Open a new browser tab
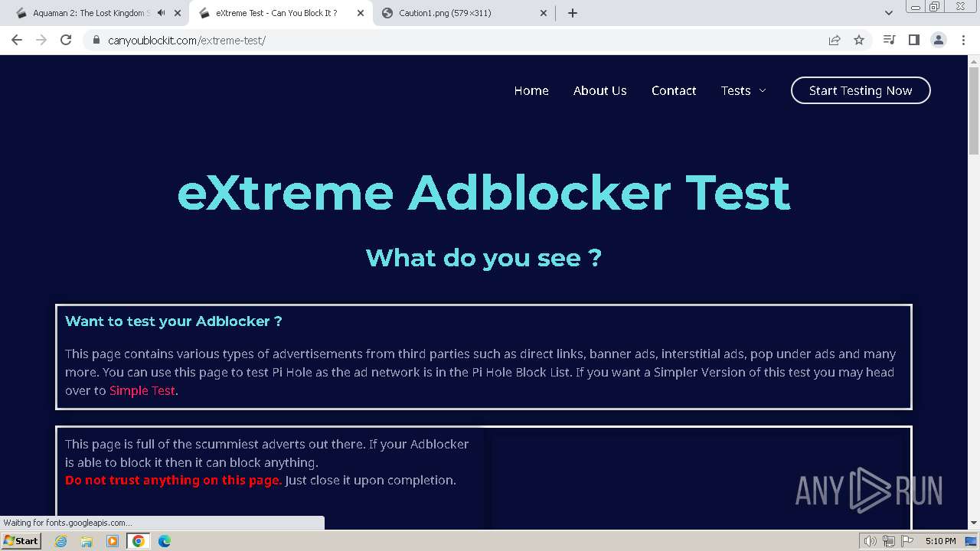Screen dimensions: 980x551 tap(572, 13)
